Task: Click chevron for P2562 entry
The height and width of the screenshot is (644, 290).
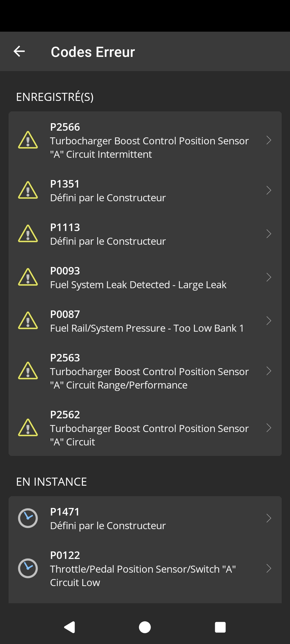Action: click(269, 428)
